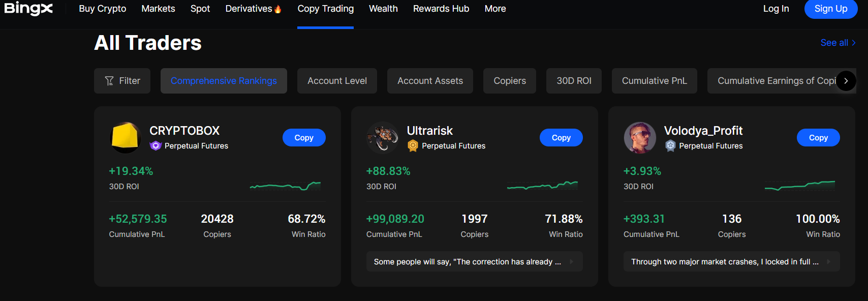Toggle the Account Assets filter
The width and height of the screenshot is (868, 301).
click(430, 80)
